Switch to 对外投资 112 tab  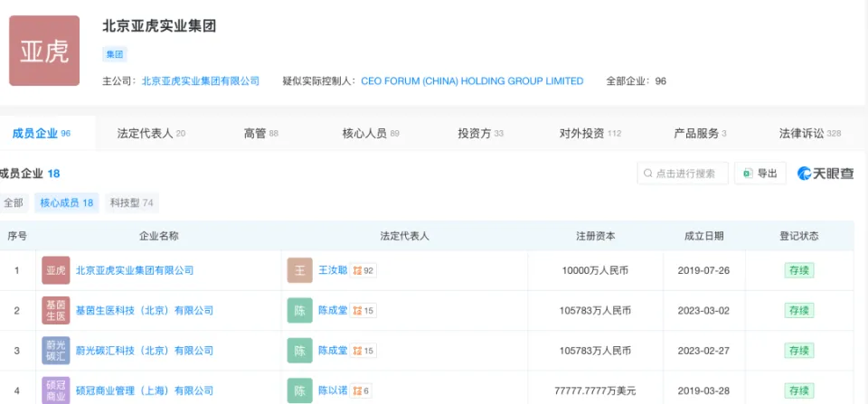590,134
